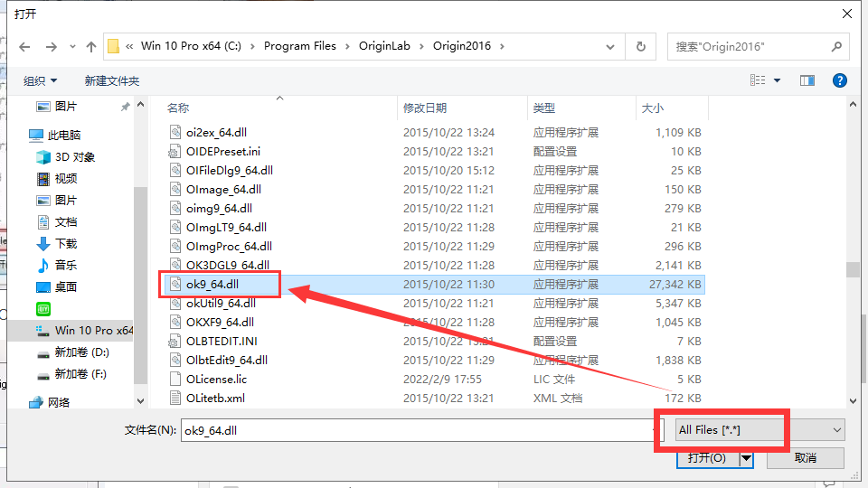The height and width of the screenshot is (488, 868).
Task: Refresh the folder view
Action: tap(640, 47)
